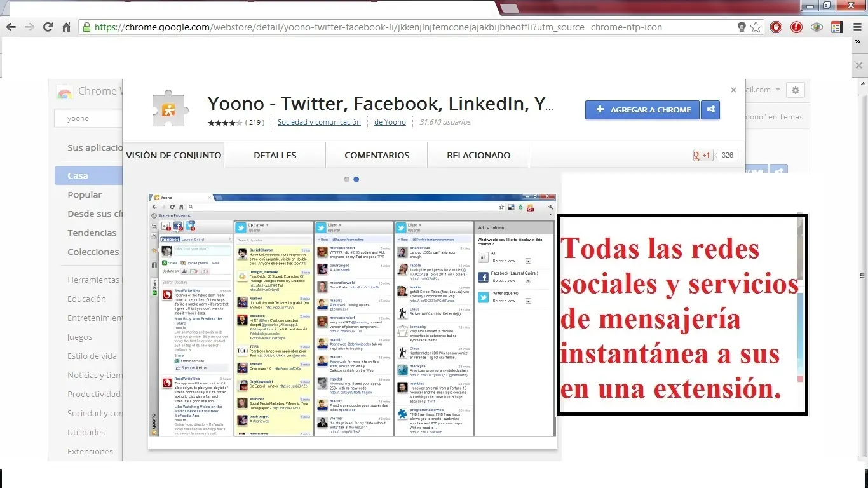Expand the account email dropdown arrow

click(x=778, y=90)
